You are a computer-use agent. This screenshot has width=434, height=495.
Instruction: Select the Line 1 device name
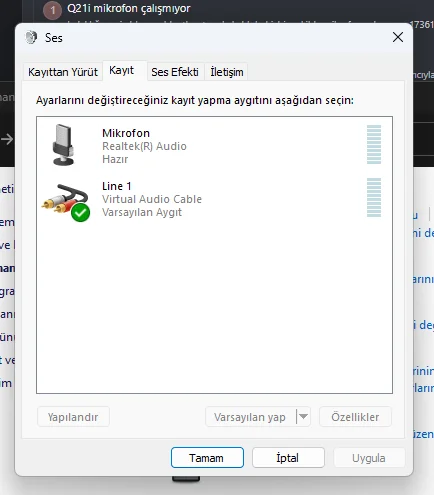click(117, 186)
